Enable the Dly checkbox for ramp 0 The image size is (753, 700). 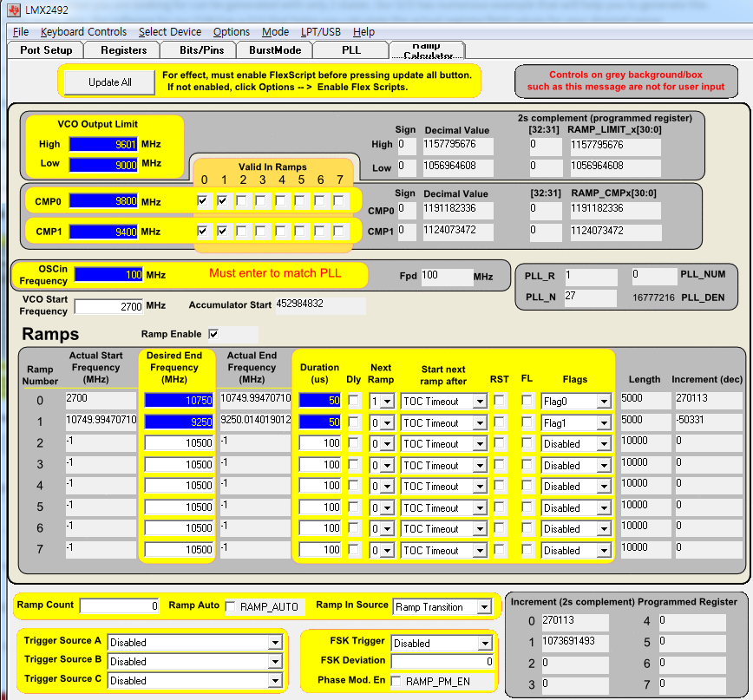tap(353, 400)
